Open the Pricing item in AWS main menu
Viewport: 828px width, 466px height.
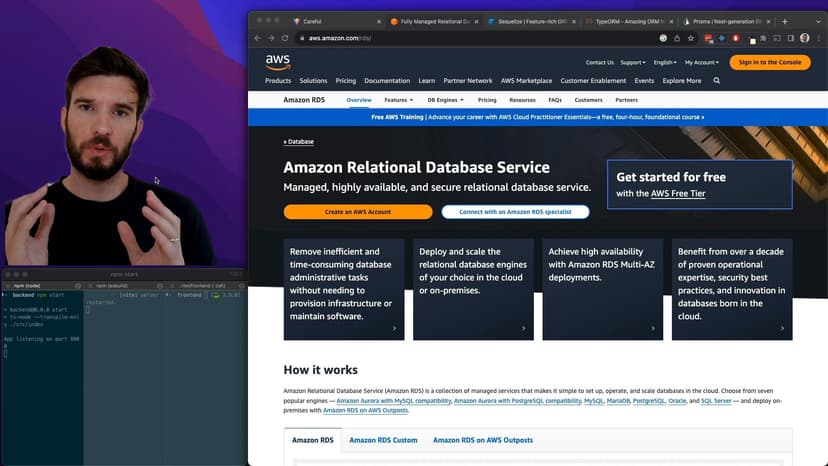346,81
